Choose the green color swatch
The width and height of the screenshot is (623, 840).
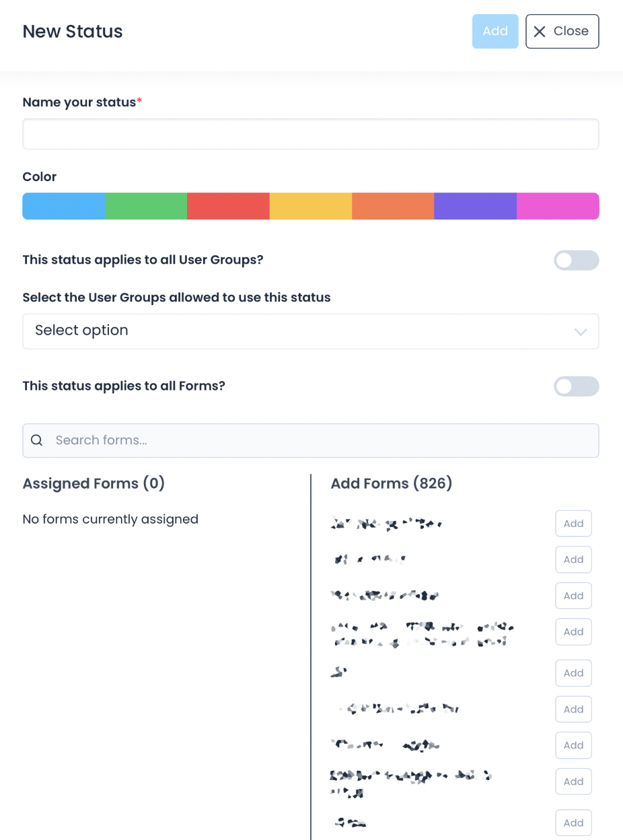pyautogui.click(x=146, y=206)
